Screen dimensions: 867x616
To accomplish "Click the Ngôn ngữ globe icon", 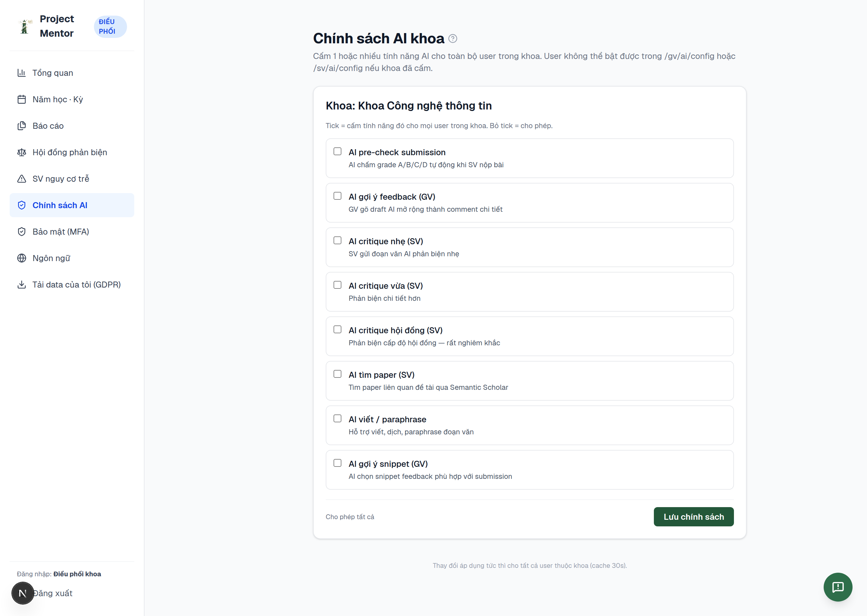I will click(22, 258).
